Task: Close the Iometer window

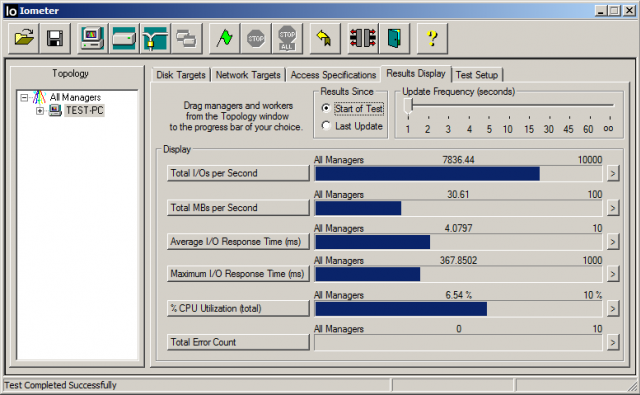Action: (x=629, y=11)
